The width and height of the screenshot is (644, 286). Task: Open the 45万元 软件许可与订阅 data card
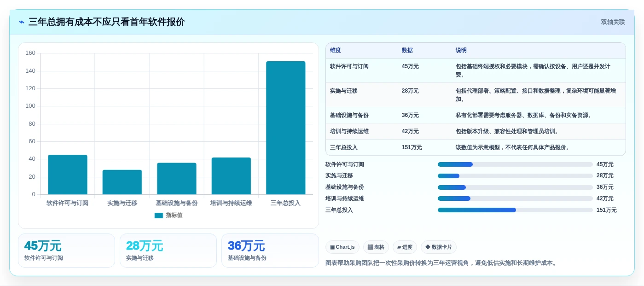point(66,251)
